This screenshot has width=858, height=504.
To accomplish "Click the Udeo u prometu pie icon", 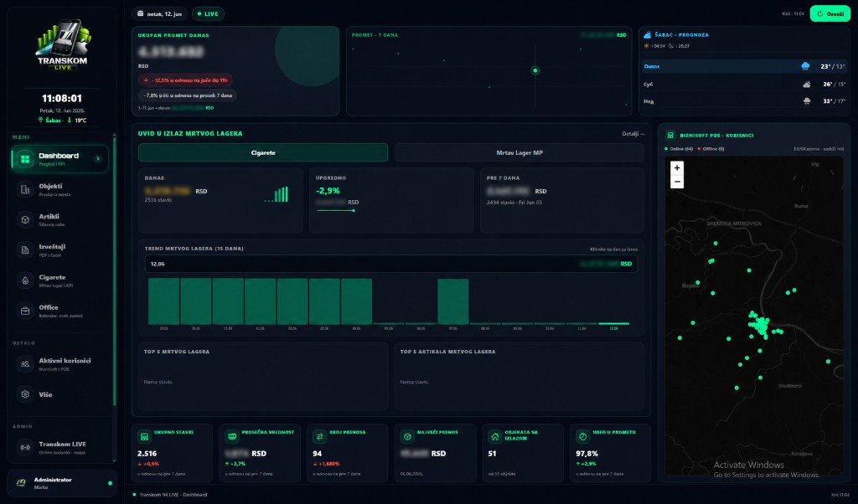I will [x=583, y=436].
